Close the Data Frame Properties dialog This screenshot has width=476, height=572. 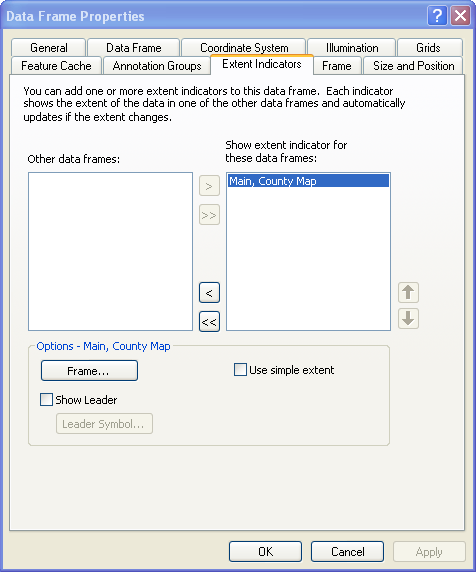(460, 16)
